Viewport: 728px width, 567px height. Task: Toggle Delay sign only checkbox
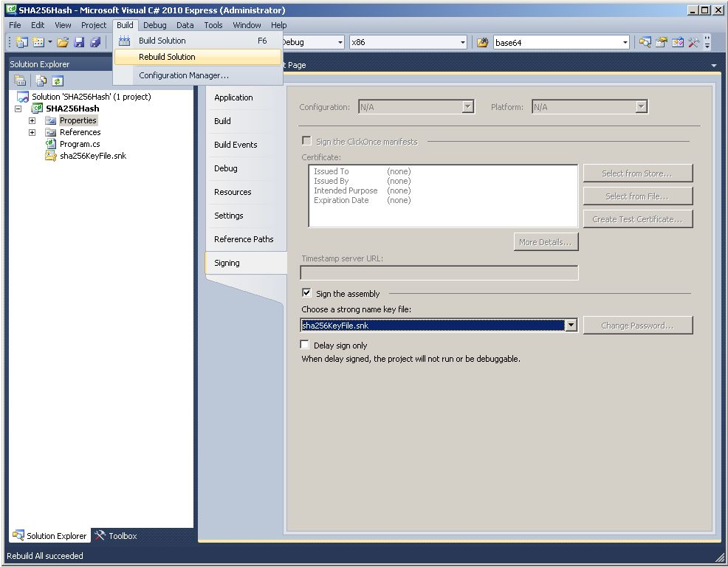[305, 345]
